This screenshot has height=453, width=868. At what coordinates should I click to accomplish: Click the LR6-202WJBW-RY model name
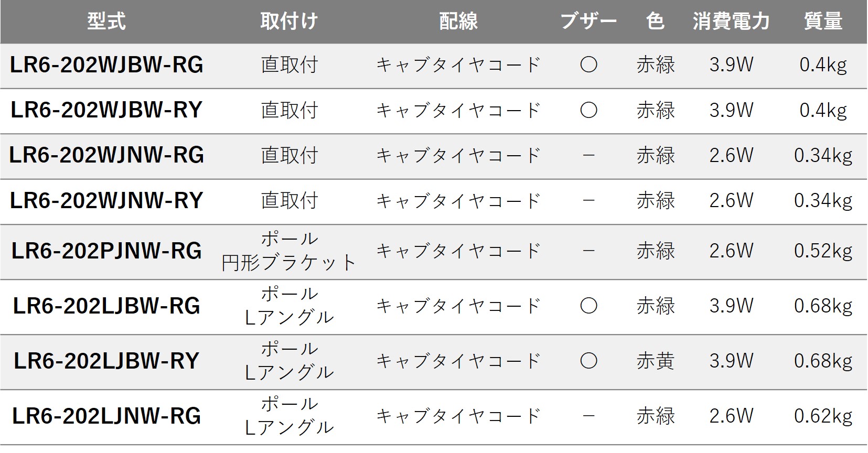click(106, 110)
